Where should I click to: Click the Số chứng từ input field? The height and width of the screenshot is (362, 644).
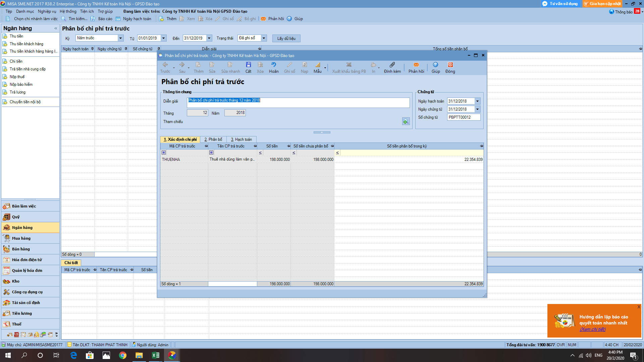463,117
